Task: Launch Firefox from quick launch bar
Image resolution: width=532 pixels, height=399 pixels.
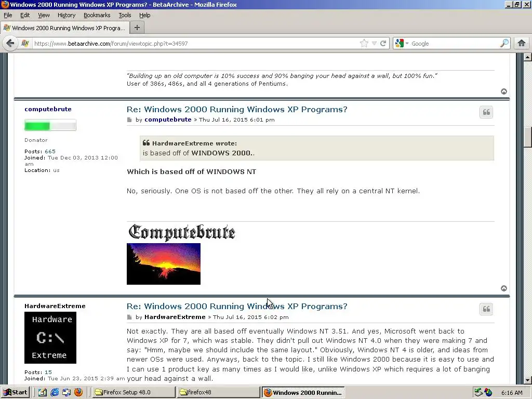Action: pos(78,392)
